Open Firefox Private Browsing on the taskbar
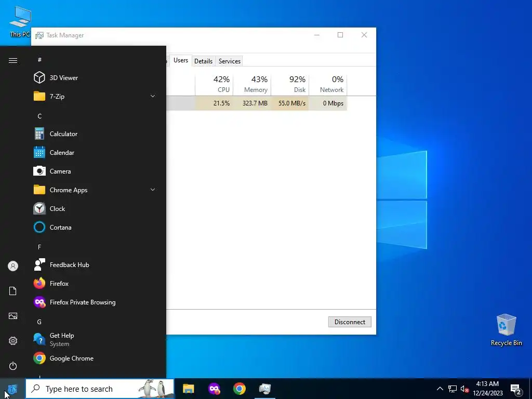 [x=214, y=389]
